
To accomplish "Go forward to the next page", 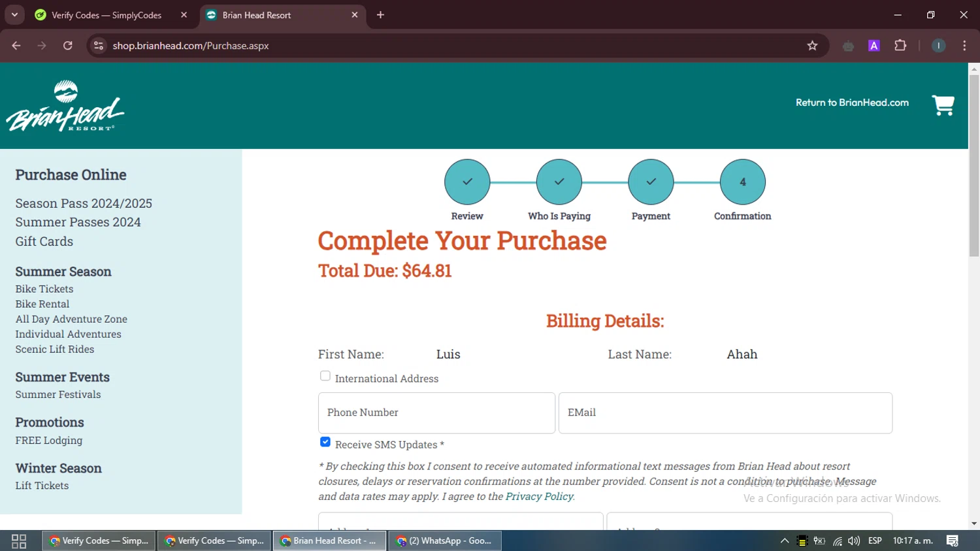I will [x=42, y=46].
